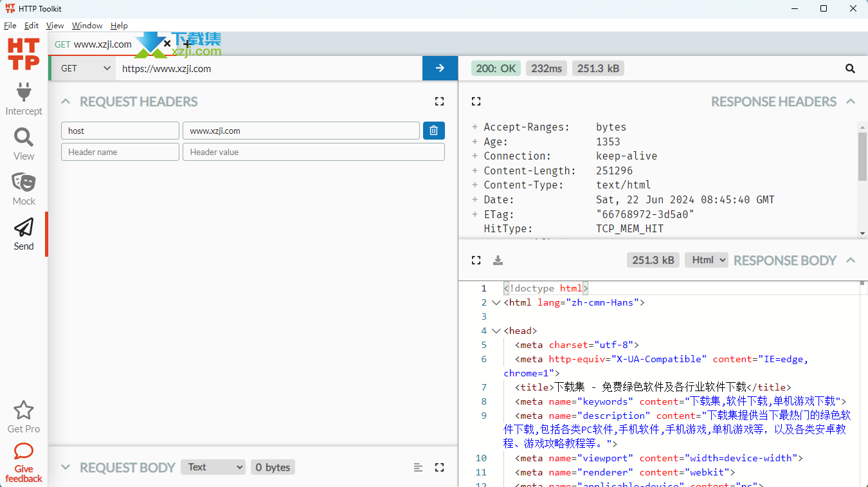
Task: Open search in the response status bar
Action: click(x=850, y=68)
